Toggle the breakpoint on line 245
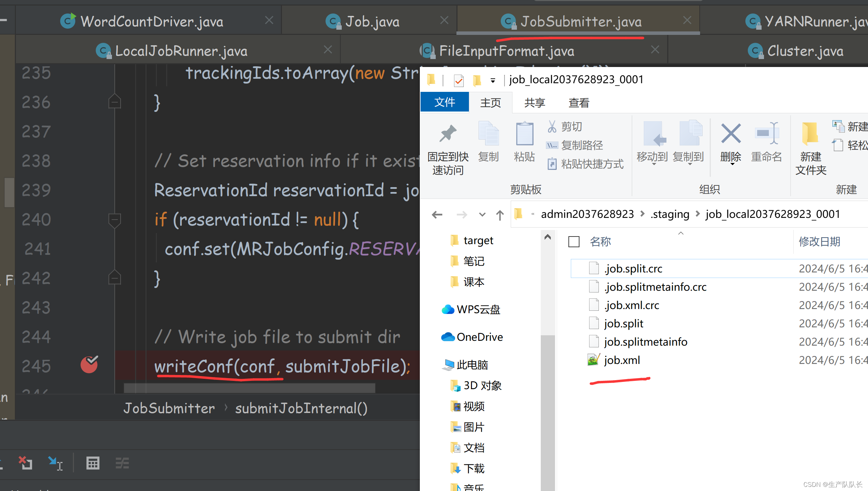 point(89,365)
